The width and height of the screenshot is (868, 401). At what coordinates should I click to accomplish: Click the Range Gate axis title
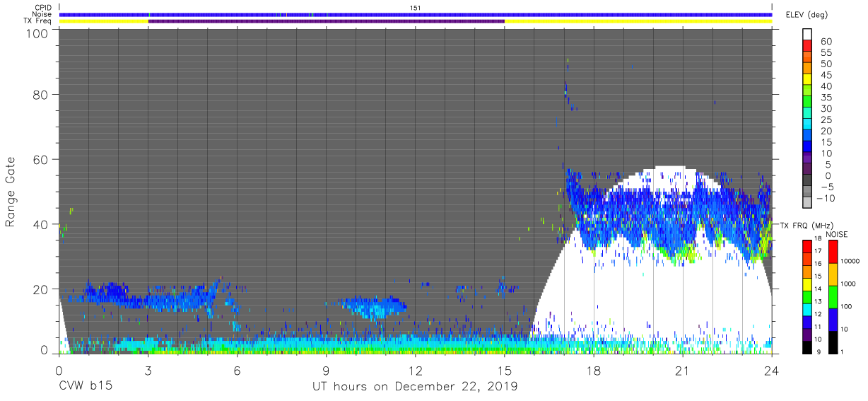coord(11,191)
